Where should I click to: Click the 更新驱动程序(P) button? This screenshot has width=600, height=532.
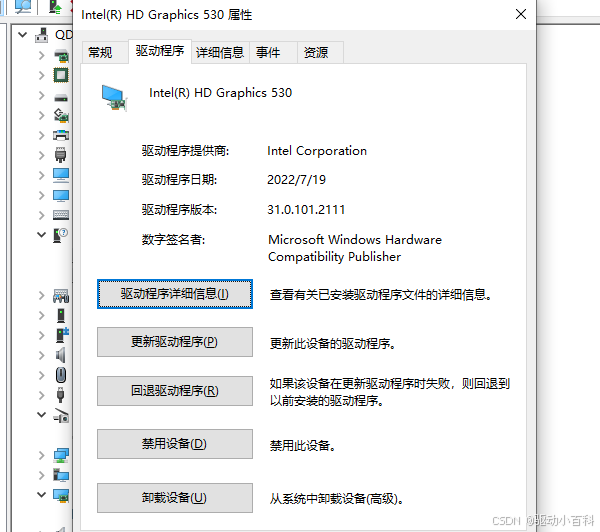pos(175,342)
